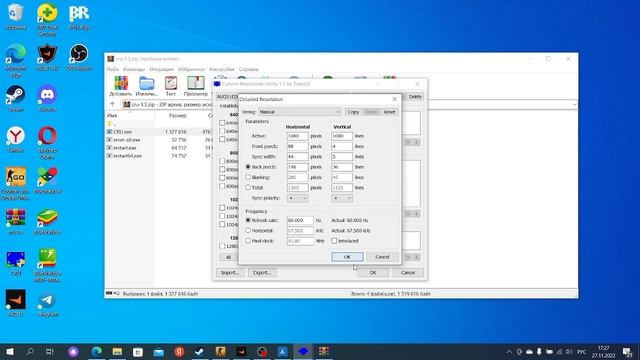
Task: Open the horizontal Sync polarity dropdown
Action: pyautogui.click(x=298, y=198)
